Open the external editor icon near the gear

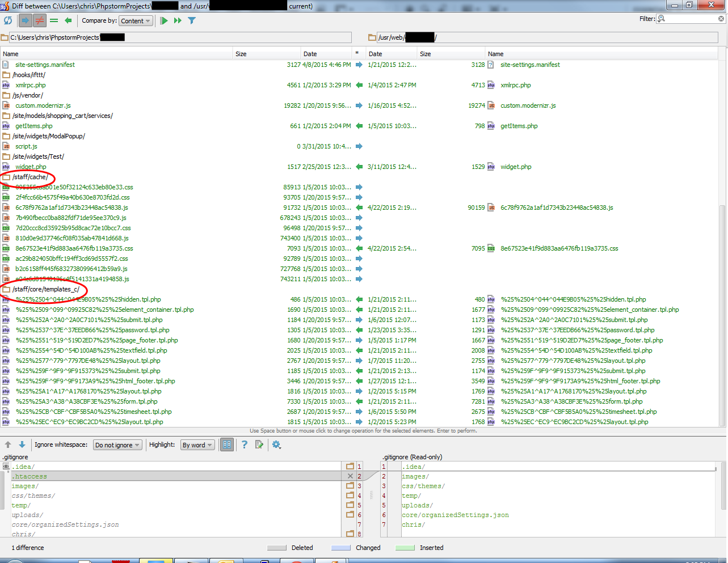coord(260,445)
